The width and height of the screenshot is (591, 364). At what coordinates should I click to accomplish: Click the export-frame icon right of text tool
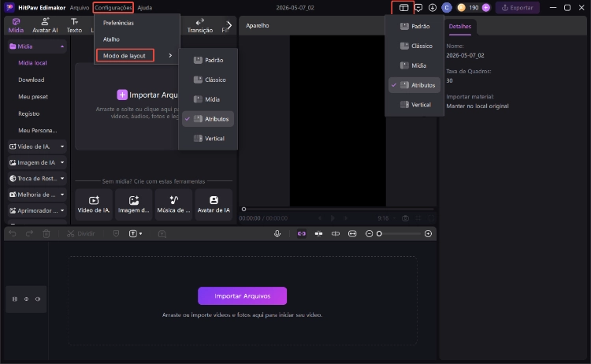162,234
